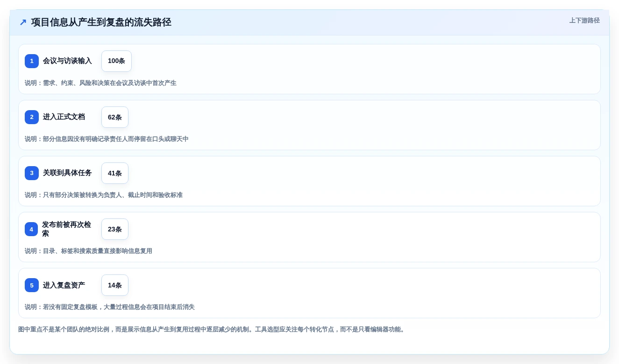This screenshot has height=364, width=619.
Task: Click the step number 2 badge
Action: click(32, 117)
